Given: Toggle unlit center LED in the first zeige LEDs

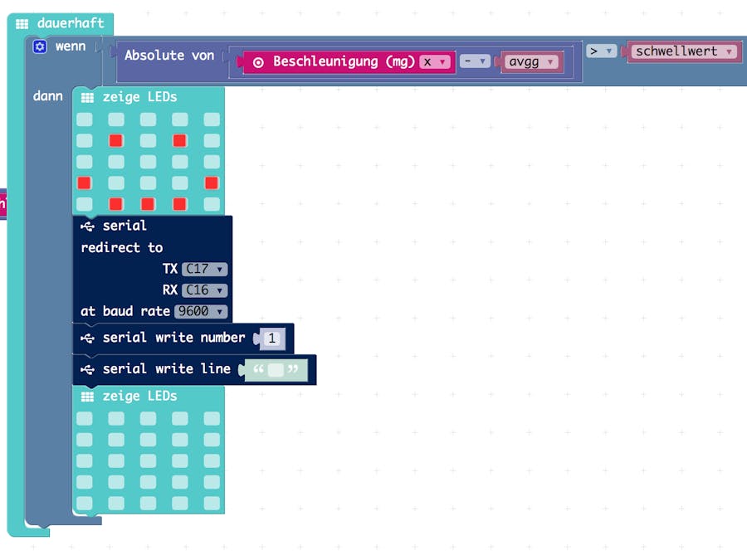Looking at the screenshot, I should (148, 162).
